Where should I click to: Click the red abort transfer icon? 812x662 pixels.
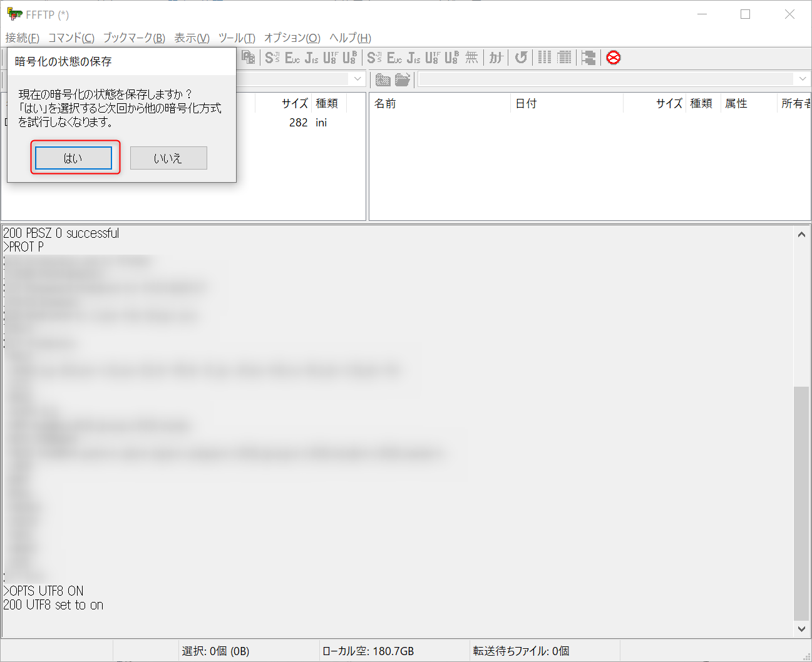click(x=614, y=58)
